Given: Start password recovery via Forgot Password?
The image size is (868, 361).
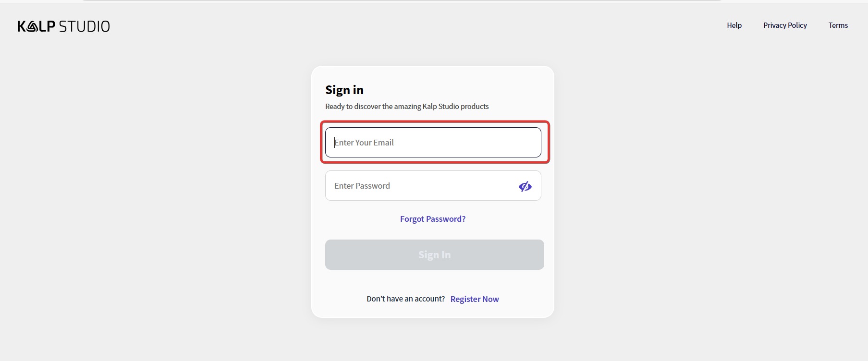Looking at the screenshot, I should coord(433,219).
